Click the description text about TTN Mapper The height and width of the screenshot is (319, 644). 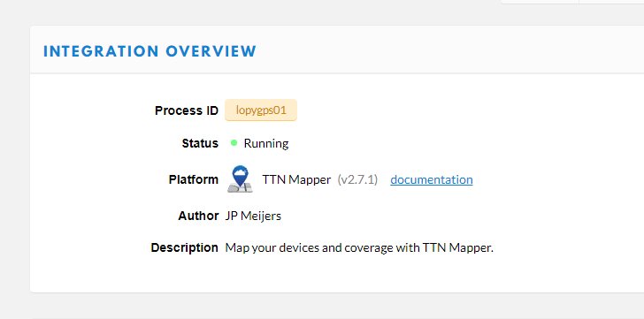tap(359, 247)
